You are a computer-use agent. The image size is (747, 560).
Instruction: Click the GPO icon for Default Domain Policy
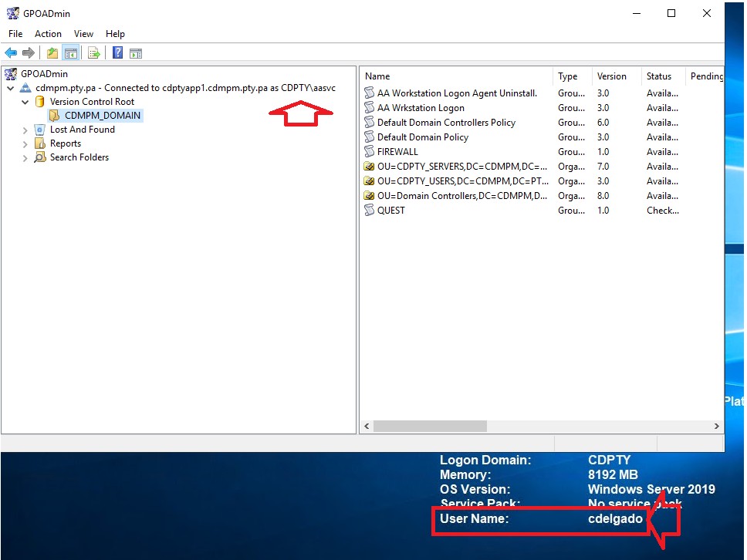(x=369, y=137)
